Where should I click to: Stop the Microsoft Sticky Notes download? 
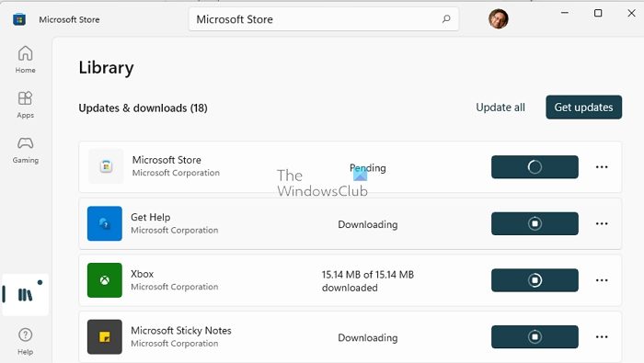click(x=535, y=336)
